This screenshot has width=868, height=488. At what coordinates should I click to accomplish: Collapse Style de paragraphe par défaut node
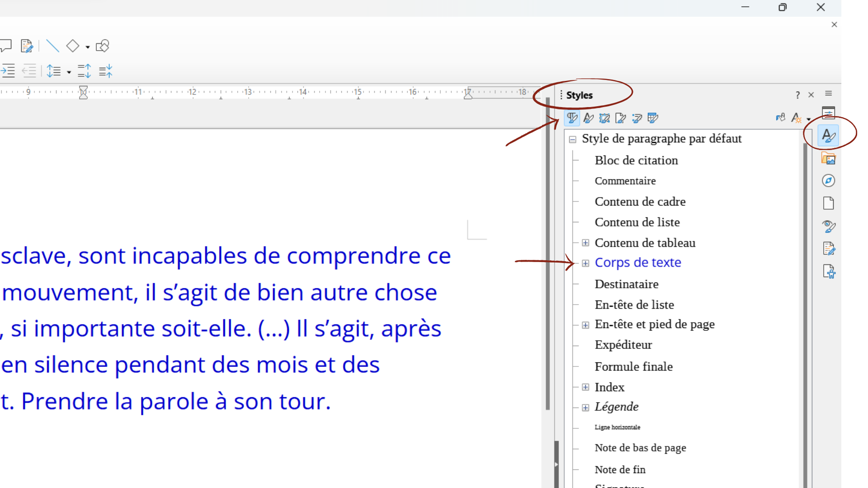click(x=572, y=139)
